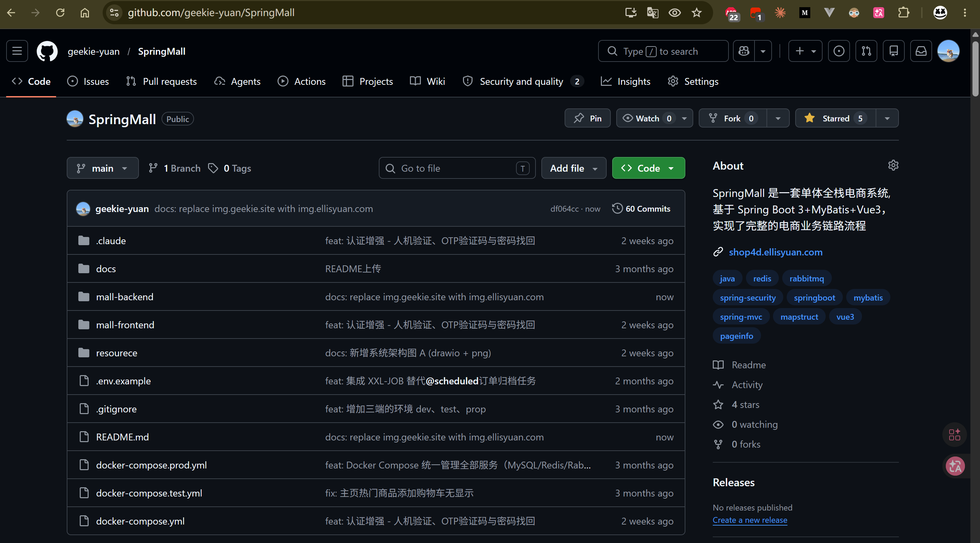Open the GitHub homepage via Octocat logo
This screenshot has width=980, height=543.
[47, 51]
